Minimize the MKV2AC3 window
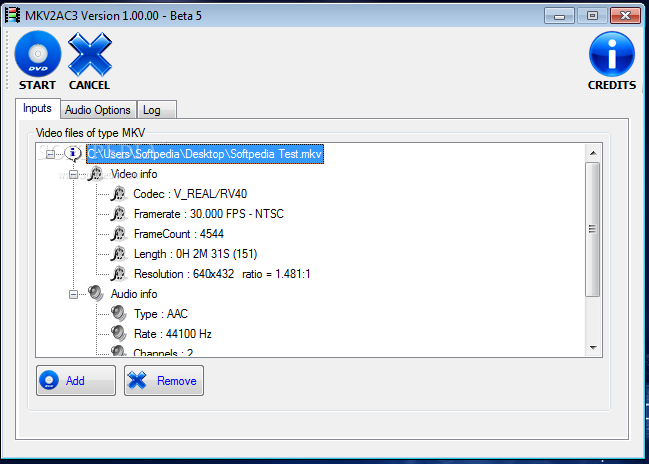Image resolution: width=649 pixels, height=464 pixels. [559, 16]
